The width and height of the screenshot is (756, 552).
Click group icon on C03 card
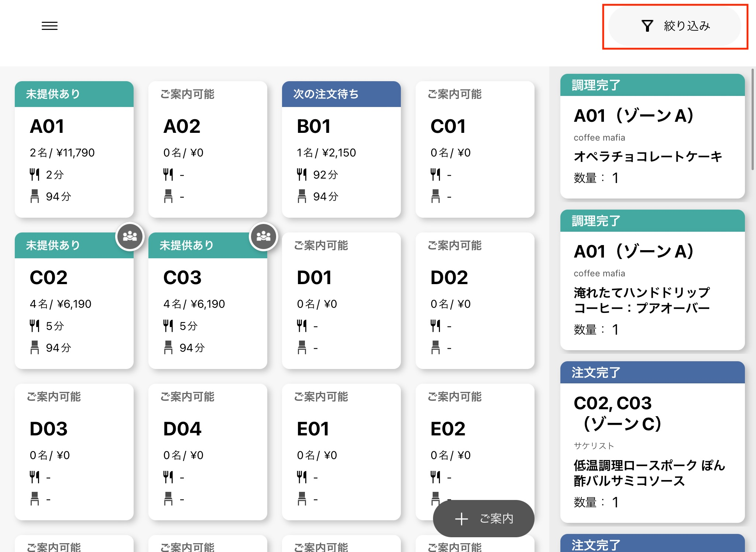coord(263,236)
